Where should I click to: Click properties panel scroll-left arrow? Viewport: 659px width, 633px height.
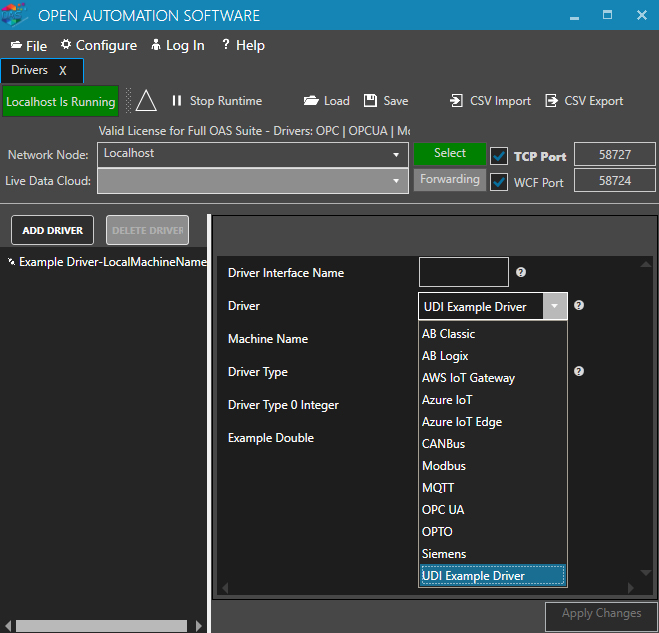225,588
